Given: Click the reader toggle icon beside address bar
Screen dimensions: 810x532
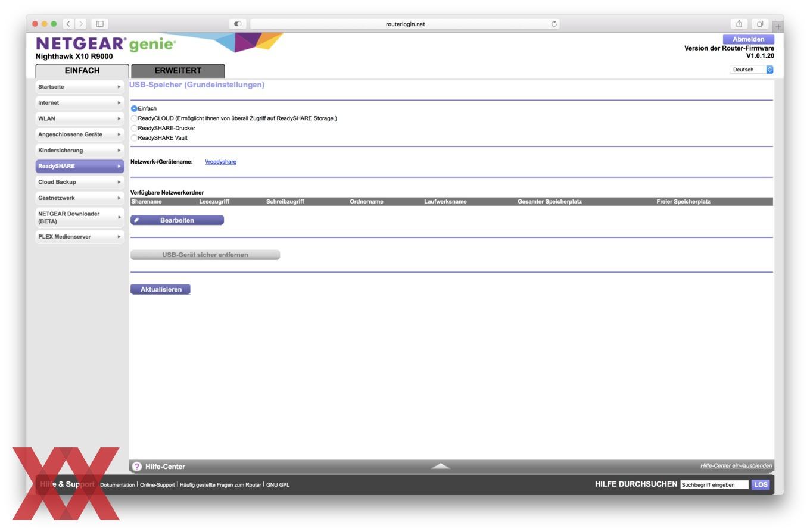Looking at the screenshot, I should point(238,24).
